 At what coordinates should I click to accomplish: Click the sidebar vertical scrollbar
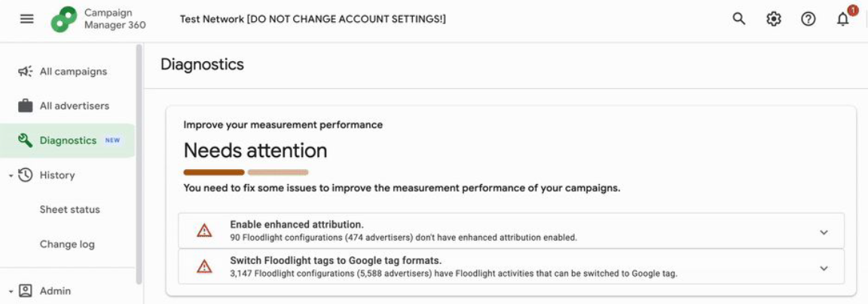pyautogui.click(x=139, y=162)
